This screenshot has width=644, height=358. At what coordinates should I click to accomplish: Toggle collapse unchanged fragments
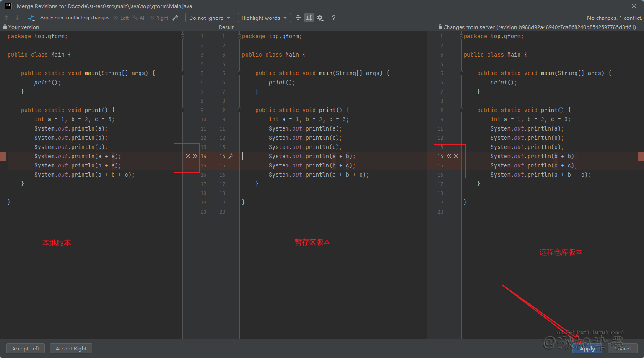298,18
